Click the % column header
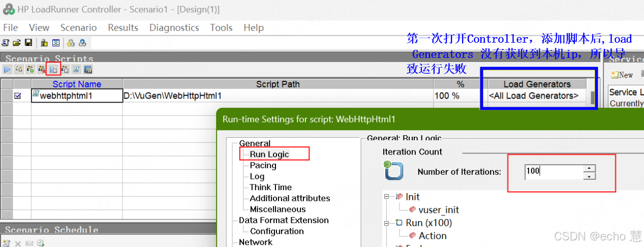The image size is (644, 247). (x=460, y=84)
